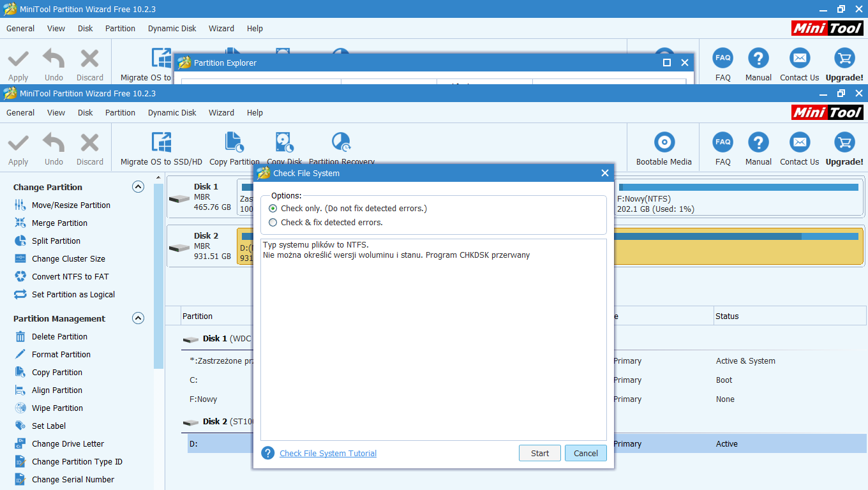Image resolution: width=868 pixels, height=490 pixels.
Task: Open Dynamic Disk menu in front window
Action: 172,112
